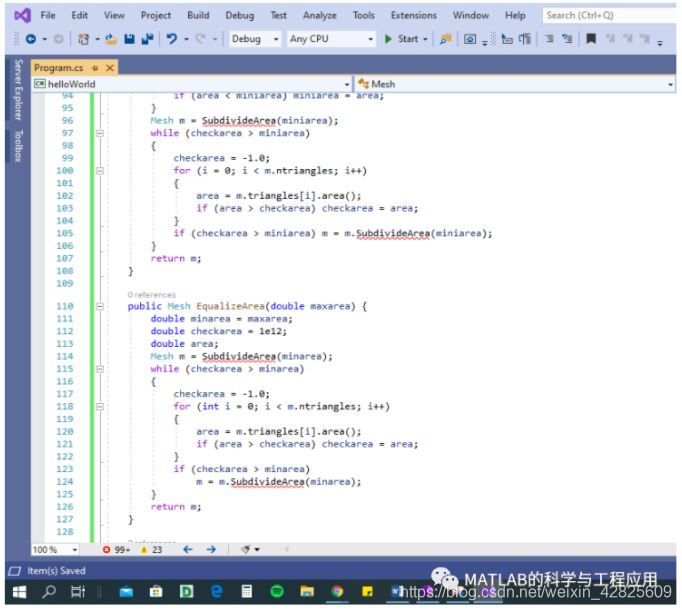Open the Window menu
Screen dimensions: 682x611
point(471,16)
